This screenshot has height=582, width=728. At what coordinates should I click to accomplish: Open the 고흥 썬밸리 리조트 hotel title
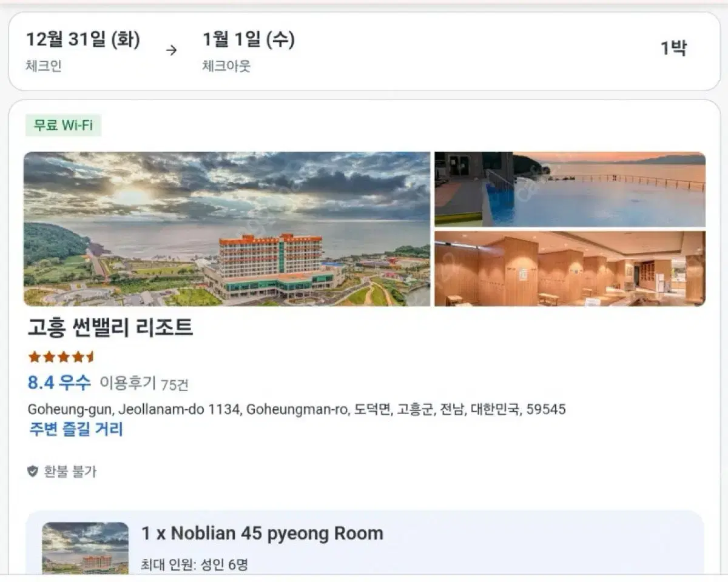(110, 327)
